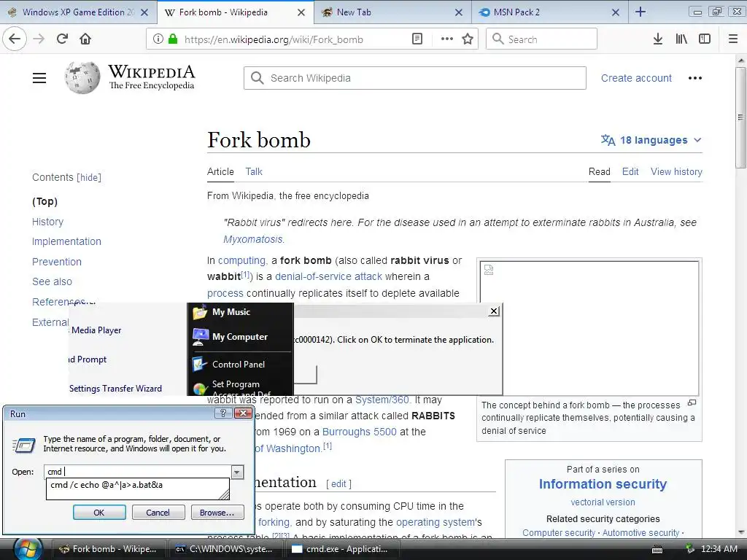
Task: Click Browse in the Run dialog
Action: coord(217,513)
